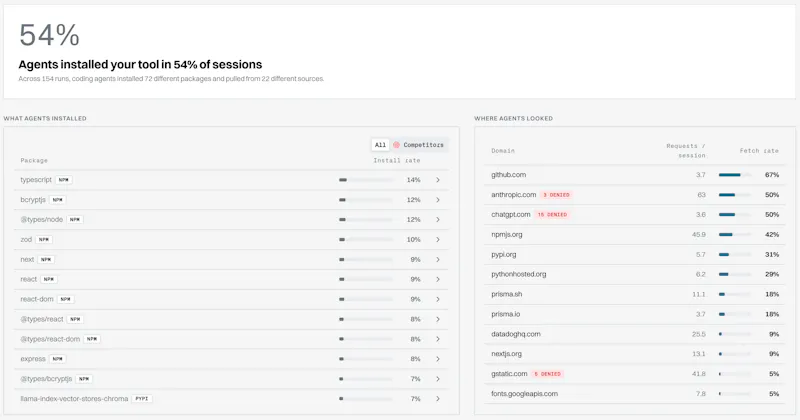Click the react-dom package name
Viewport: 800px width, 420px height.
(37, 299)
